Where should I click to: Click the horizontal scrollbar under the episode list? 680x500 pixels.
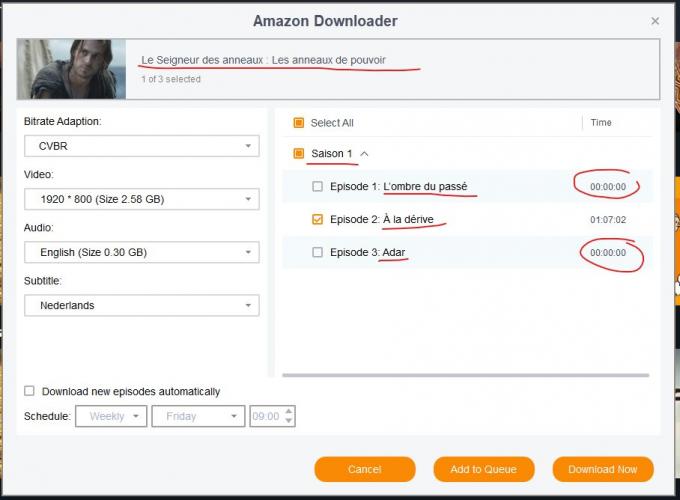[x=466, y=375]
